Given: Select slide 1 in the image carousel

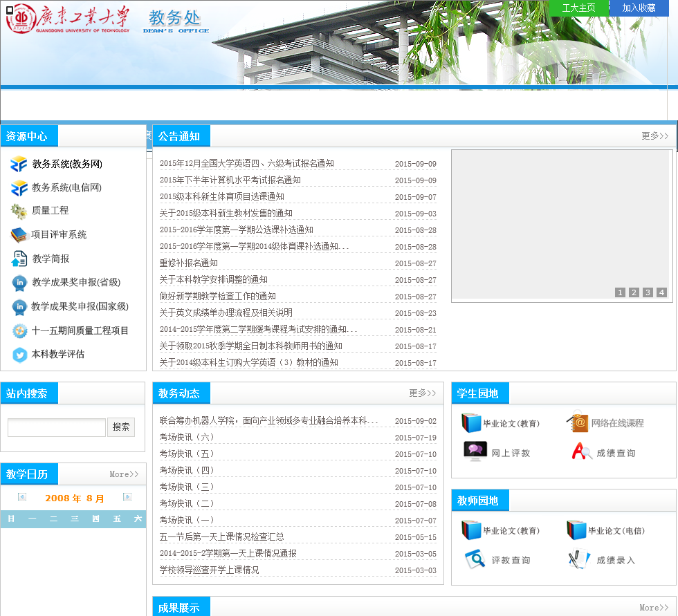Looking at the screenshot, I should (x=620, y=292).
